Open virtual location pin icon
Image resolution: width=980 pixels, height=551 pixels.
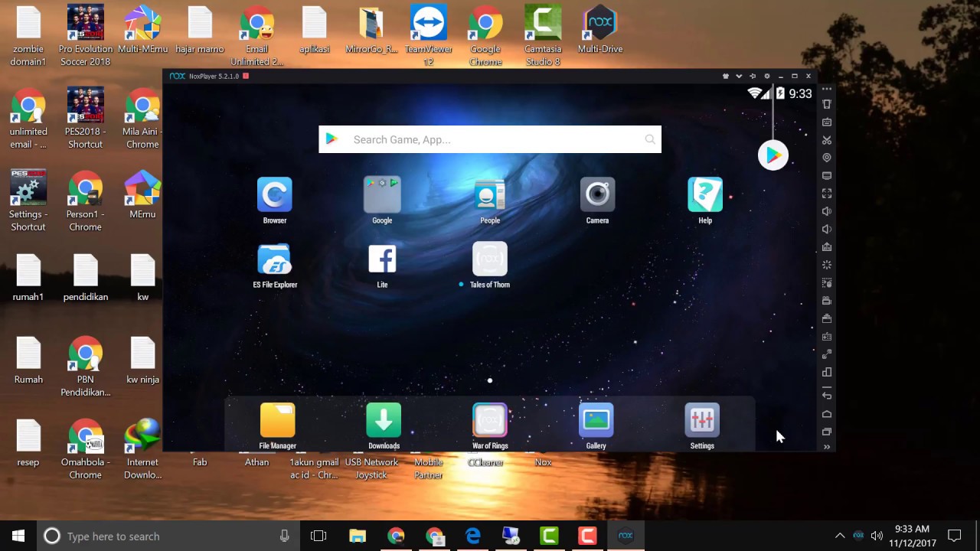tap(827, 158)
